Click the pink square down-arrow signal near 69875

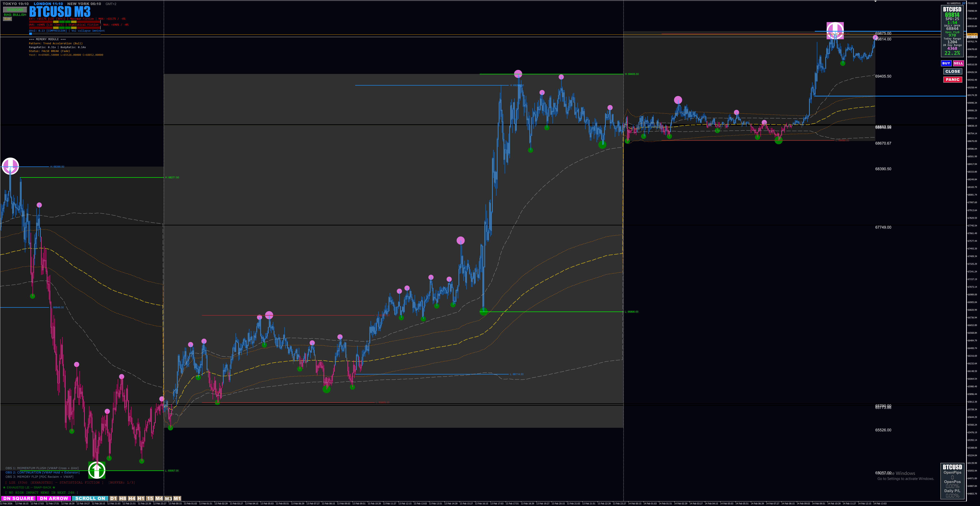835,30
